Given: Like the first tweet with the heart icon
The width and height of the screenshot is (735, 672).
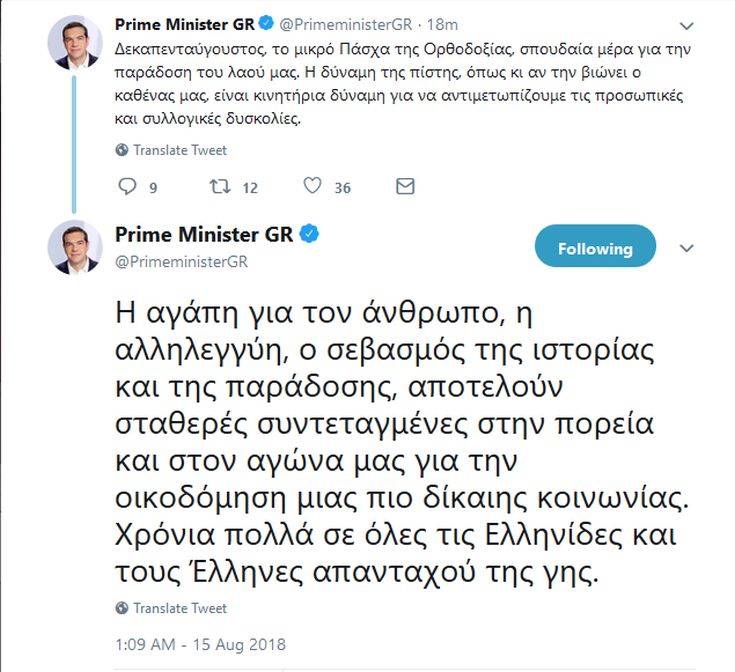Looking at the screenshot, I should tap(312, 186).
